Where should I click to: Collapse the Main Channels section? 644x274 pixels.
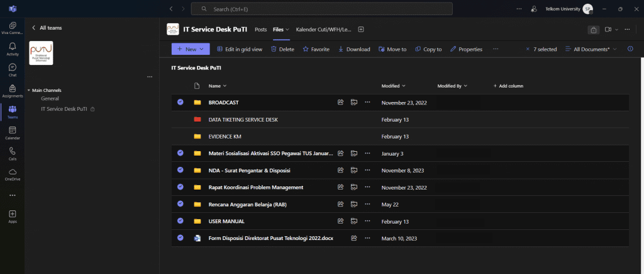29,90
